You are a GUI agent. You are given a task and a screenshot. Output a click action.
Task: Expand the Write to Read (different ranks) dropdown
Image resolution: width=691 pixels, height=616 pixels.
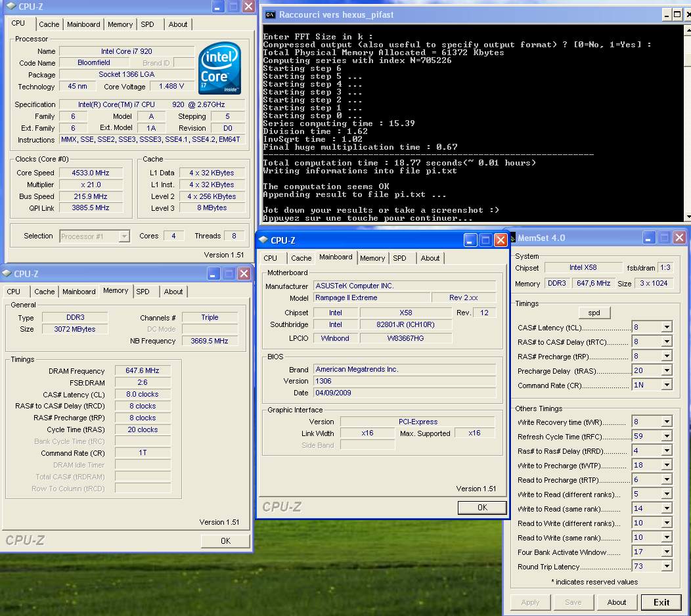point(666,495)
